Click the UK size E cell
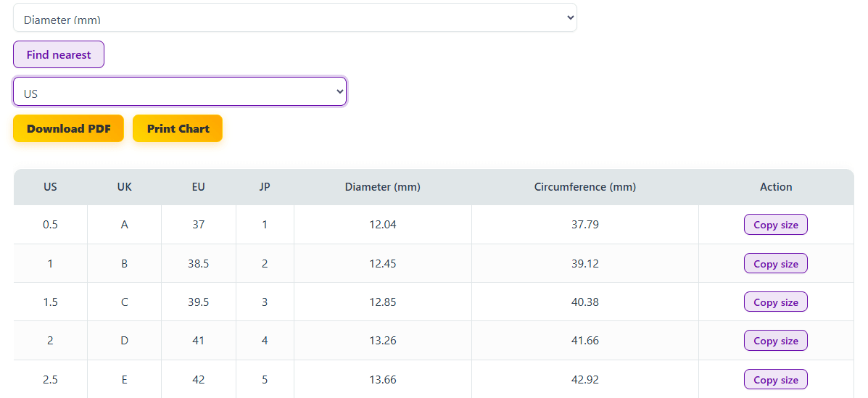Image resolution: width=868 pixels, height=398 pixels. pos(124,380)
